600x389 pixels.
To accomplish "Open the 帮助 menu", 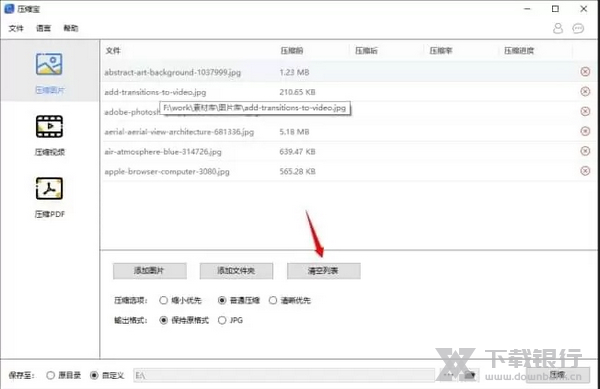I will (x=71, y=28).
